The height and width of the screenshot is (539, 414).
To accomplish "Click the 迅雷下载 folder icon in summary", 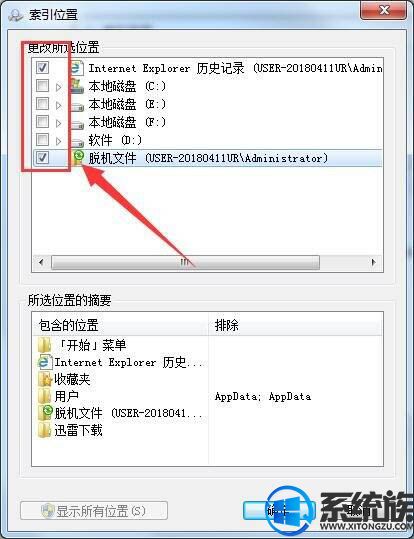I will pos(45,430).
